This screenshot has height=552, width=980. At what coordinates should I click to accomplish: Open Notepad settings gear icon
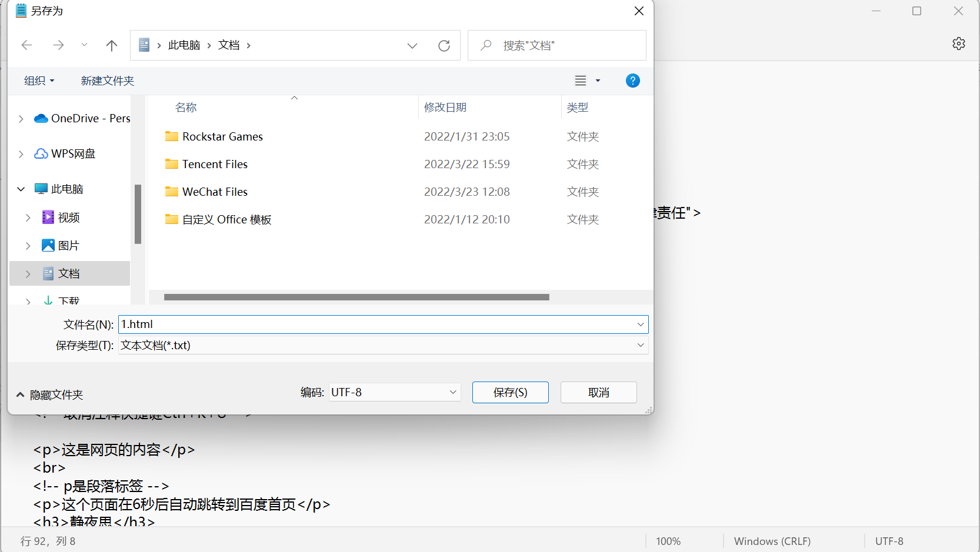click(x=959, y=44)
